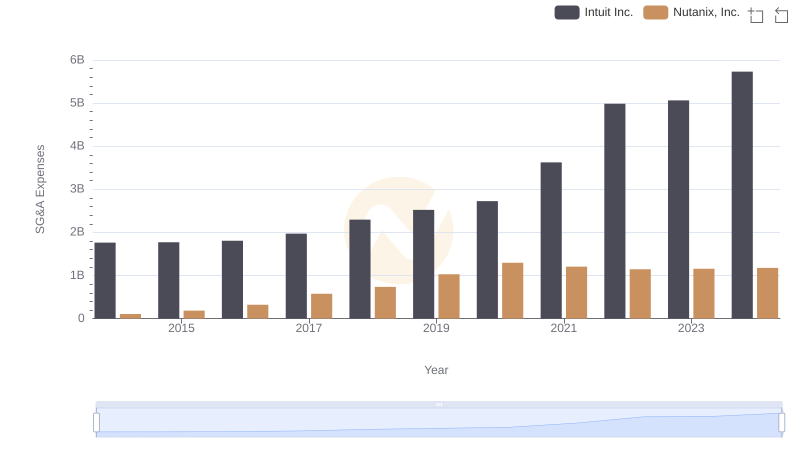Viewport: 800px width, 461px height.
Task: Click the Nutanix, Inc. orange legend swatch
Action: point(656,12)
